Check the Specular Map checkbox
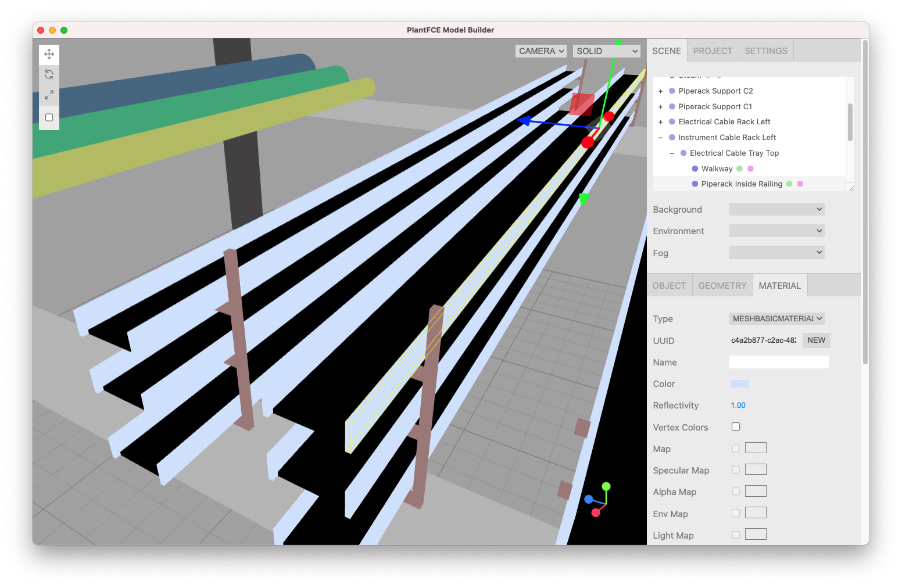Image resolution: width=902 pixels, height=588 pixels. click(735, 469)
